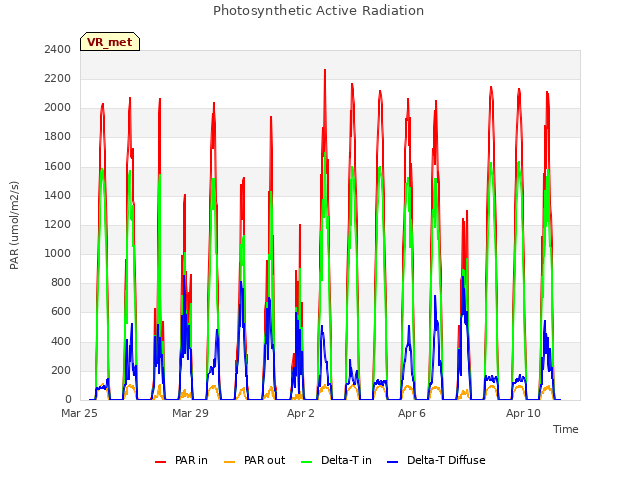Image resolution: width=640 pixels, height=480 pixels.
Task: Click the '1400' y-axis tick label
Action: (x=58, y=196)
